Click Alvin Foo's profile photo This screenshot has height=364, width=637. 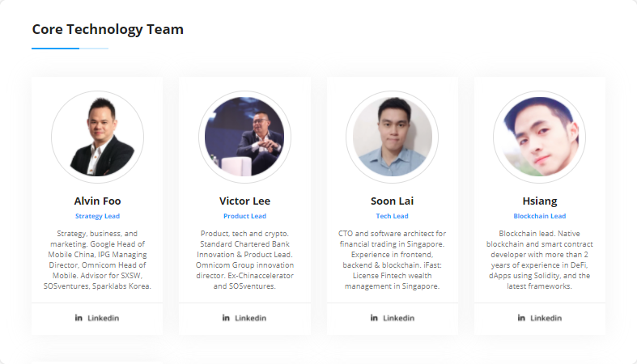97,137
